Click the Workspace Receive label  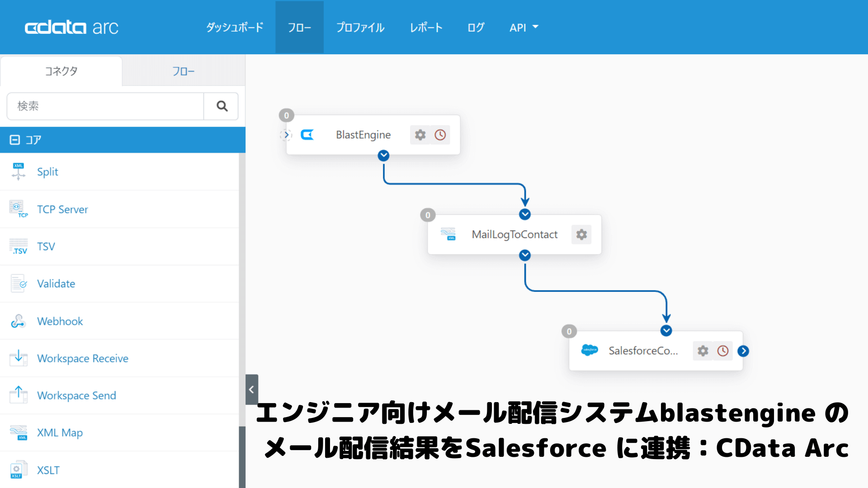[83, 358]
